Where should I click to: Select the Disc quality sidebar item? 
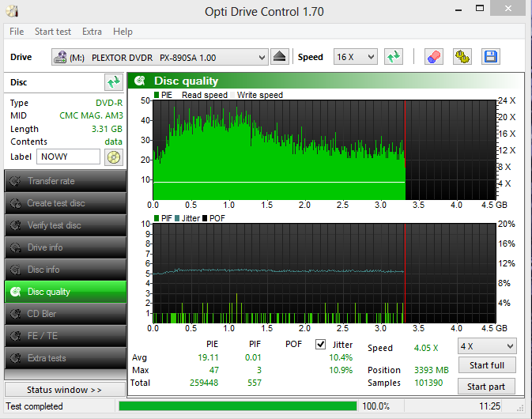coord(66,292)
